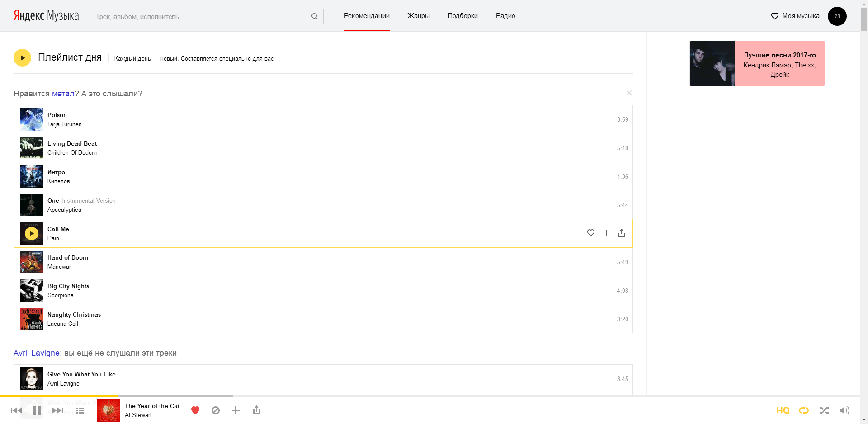Open artist Manowar
The width and height of the screenshot is (868, 424).
(x=59, y=267)
